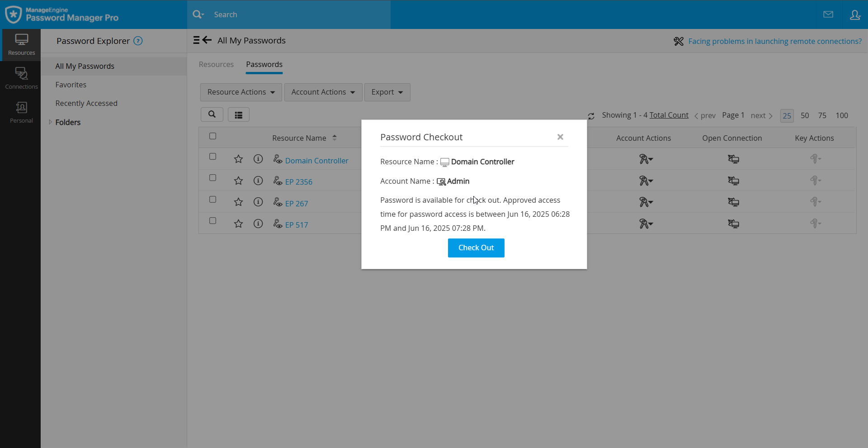
Task: Click the Password Explorer help icon
Action: [x=138, y=41]
